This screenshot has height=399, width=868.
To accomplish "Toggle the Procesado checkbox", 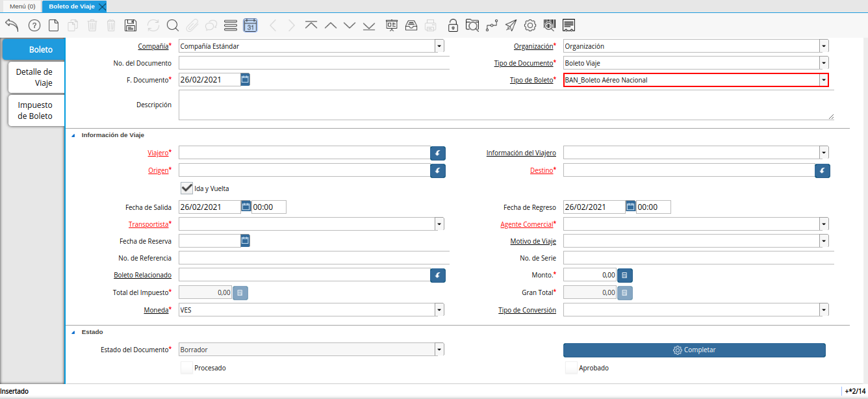I will [187, 368].
